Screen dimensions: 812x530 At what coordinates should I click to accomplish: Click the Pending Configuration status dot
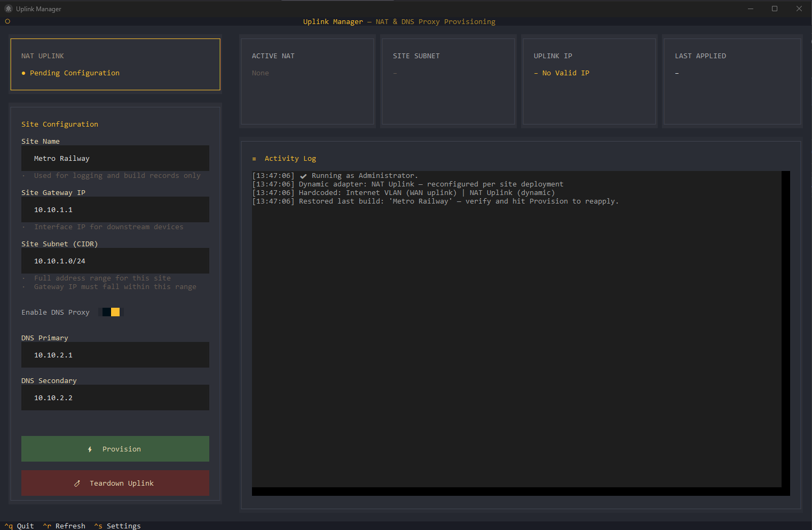(x=23, y=73)
